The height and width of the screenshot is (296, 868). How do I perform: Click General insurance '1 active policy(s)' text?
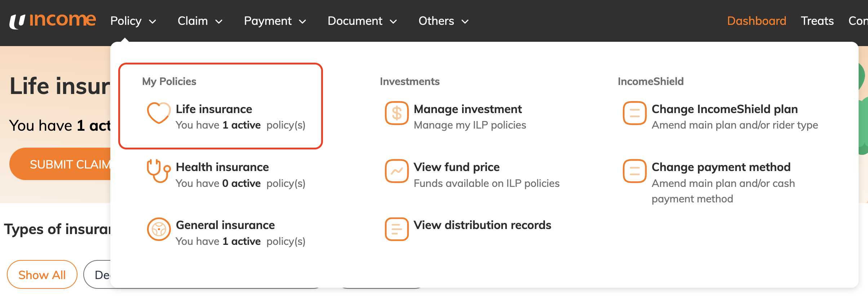click(x=240, y=242)
